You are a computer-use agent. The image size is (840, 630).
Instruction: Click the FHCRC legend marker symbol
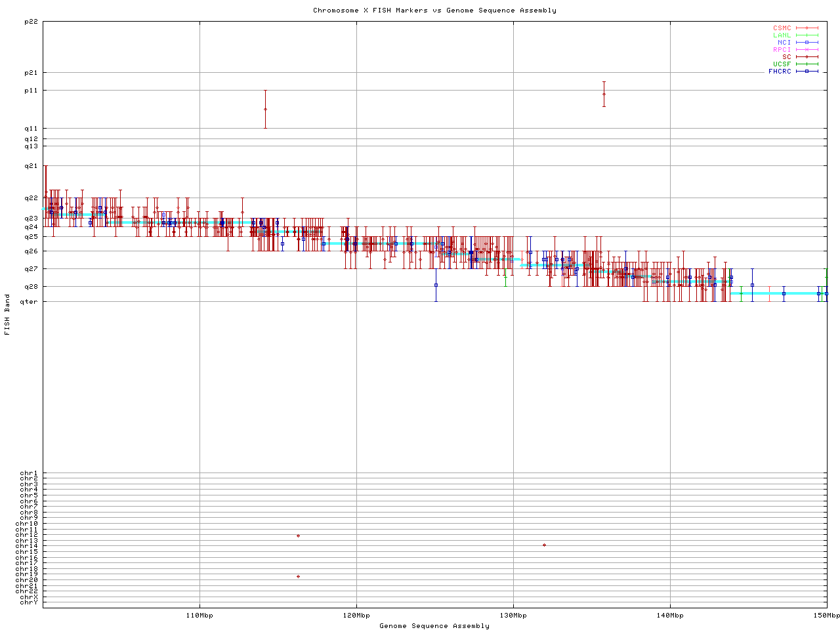807,72
